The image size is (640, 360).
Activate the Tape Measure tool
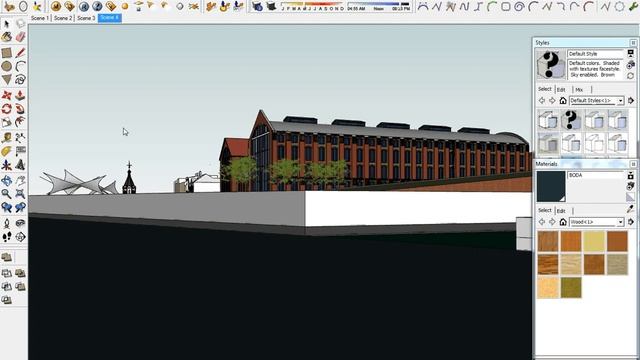[x=7, y=138]
